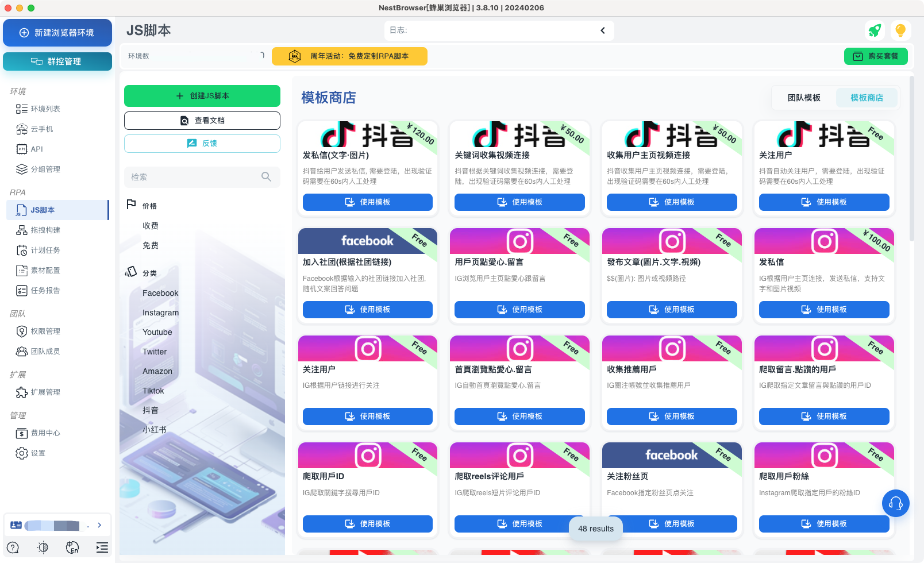This screenshot has width=924, height=563.
Task: Collapse the 日志 log bar arrow
Action: [603, 30]
